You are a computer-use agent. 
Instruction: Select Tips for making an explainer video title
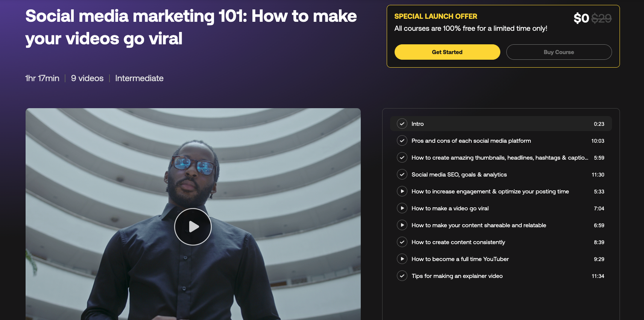(457, 276)
